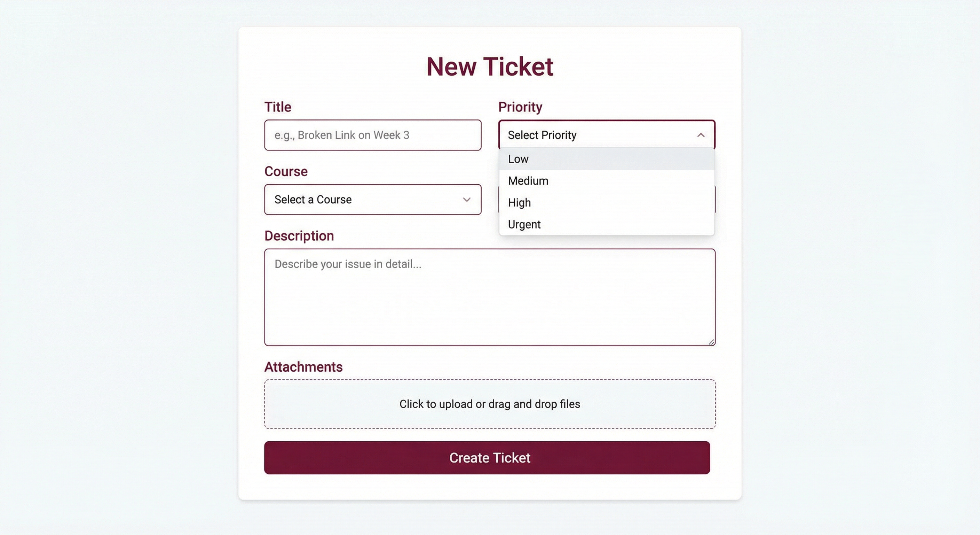Click the Title field label
The image size is (980, 535).
pos(277,107)
